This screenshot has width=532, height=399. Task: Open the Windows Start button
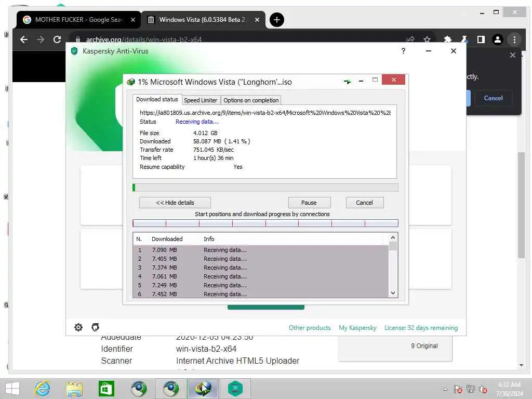pyautogui.click(x=12, y=389)
